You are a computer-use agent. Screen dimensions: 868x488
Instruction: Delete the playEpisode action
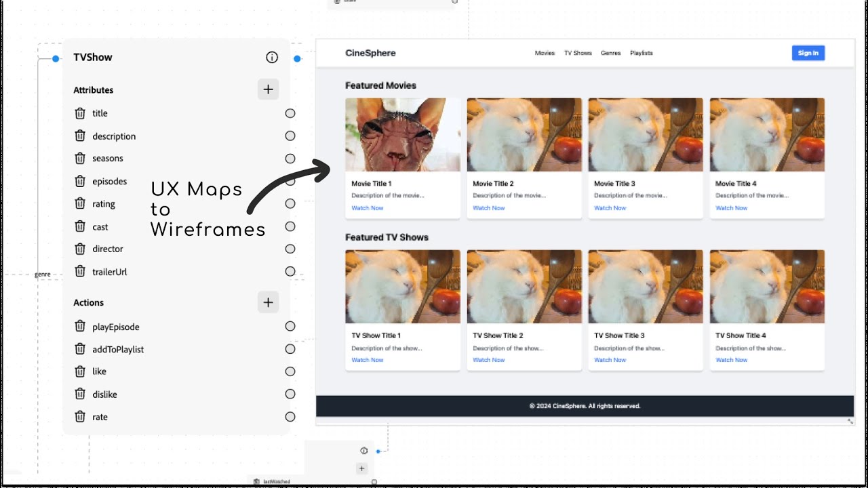[x=80, y=326]
